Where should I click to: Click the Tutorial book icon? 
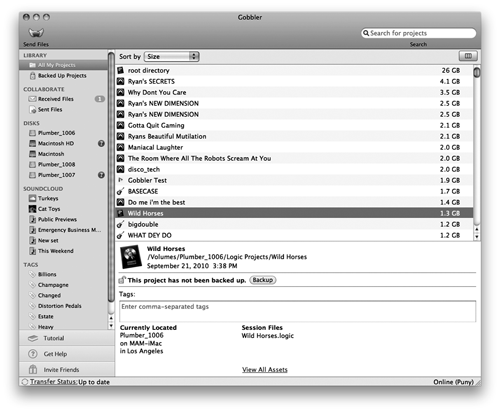tap(33, 338)
